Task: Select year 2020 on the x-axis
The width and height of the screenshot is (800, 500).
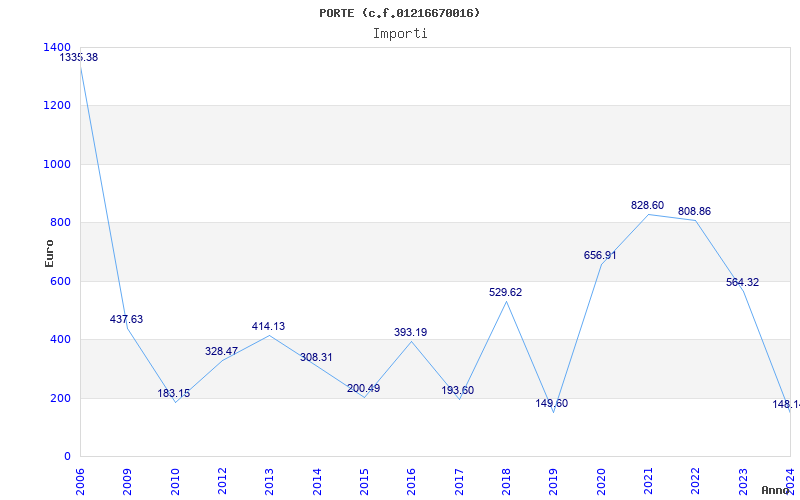Action: pyautogui.click(x=602, y=480)
